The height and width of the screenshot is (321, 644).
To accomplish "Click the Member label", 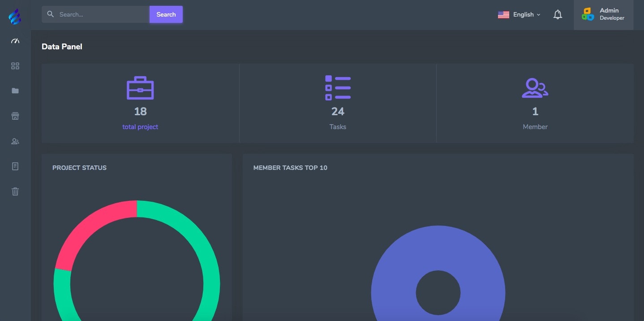I will [x=535, y=127].
